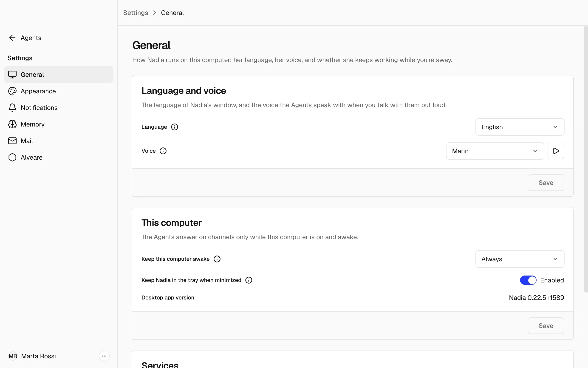Screen dimensions: 588x368
Task: Click the Enabled label beside the toggle
Action: [552, 280]
